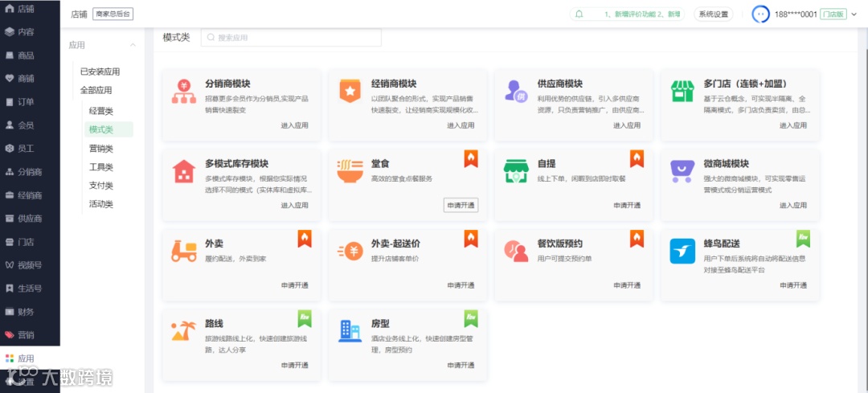Click 进入应用 on 分销商模块 card
This screenshot has height=393, width=868.
point(294,125)
